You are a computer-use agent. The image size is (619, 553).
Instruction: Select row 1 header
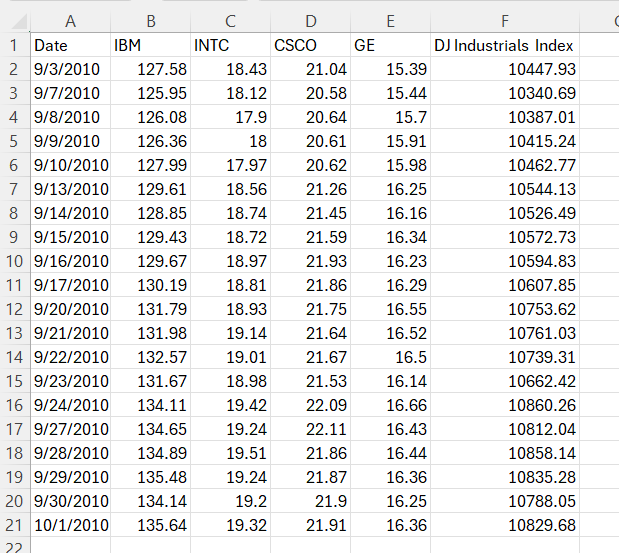pos(14,45)
